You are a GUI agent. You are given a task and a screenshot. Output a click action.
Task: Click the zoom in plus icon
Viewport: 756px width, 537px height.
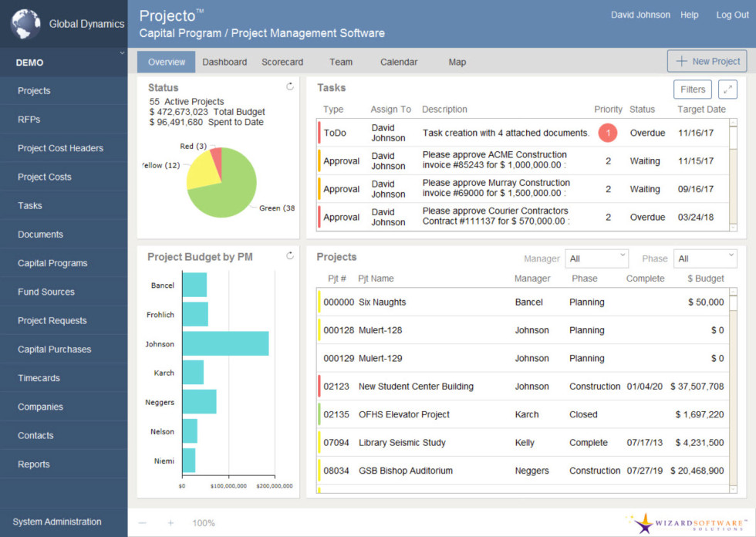(x=170, y=523)
